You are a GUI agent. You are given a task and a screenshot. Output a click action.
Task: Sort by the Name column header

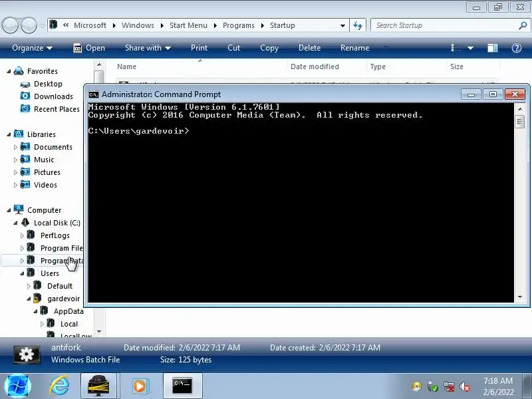pos(126,66)
